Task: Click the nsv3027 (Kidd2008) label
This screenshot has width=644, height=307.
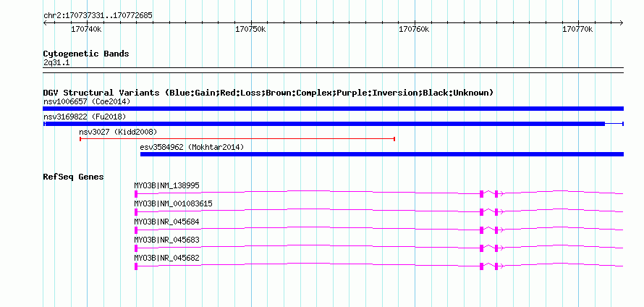Action: coord(118,132)
